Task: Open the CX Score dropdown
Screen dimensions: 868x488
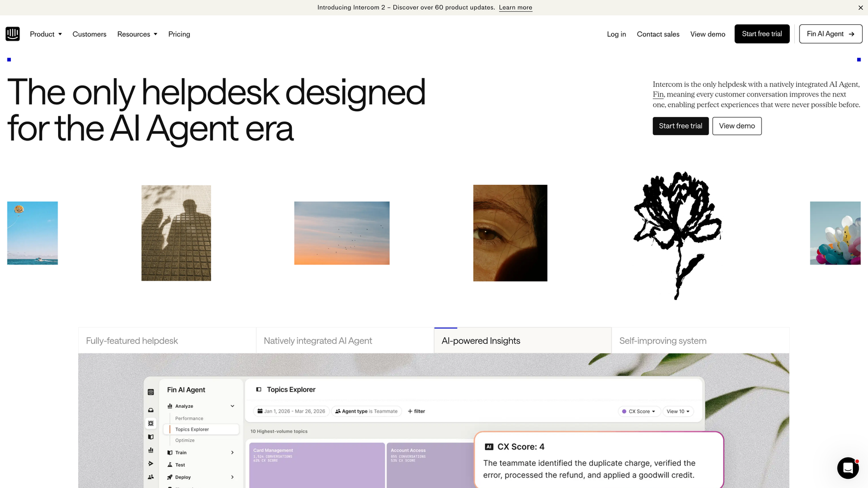Action: pyautogui.click(x=639, y=412)
